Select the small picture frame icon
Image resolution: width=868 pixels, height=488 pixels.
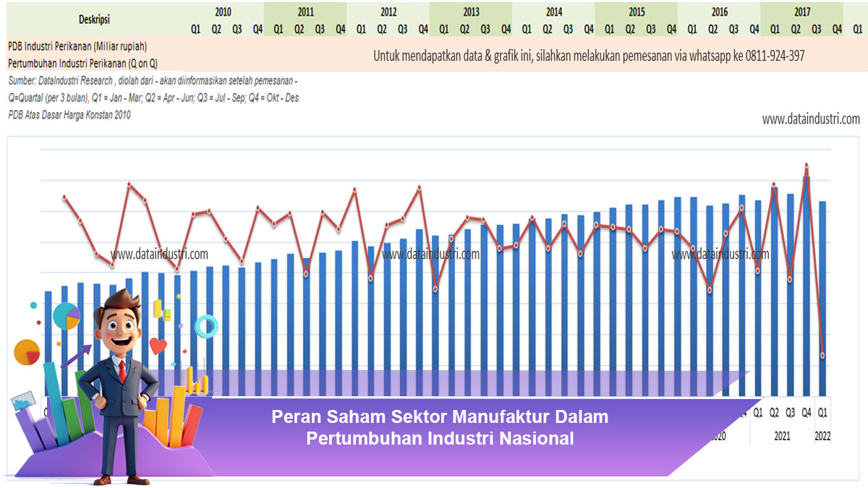click(x=22, y=400)
